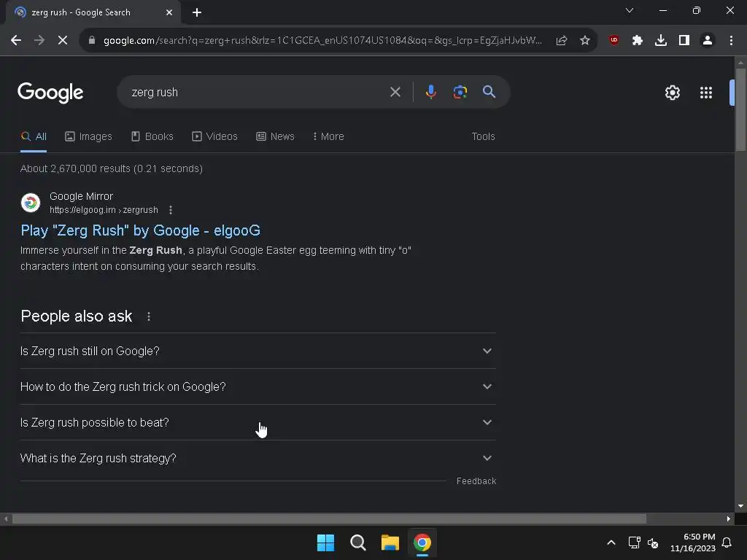Show hidden system tray icons
This screenshot has height=560, width=747.
coord(611,542)
